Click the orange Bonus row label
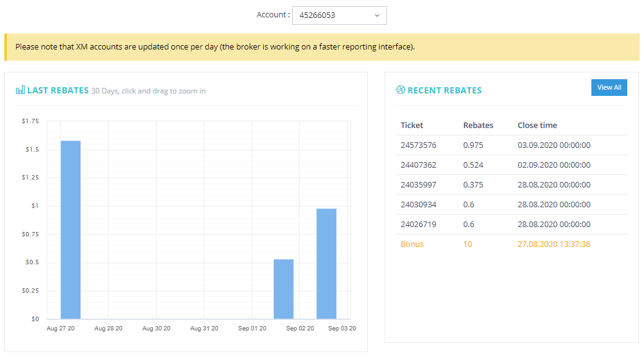This screenshot has height=357, width=644. (x=412, y=244)
